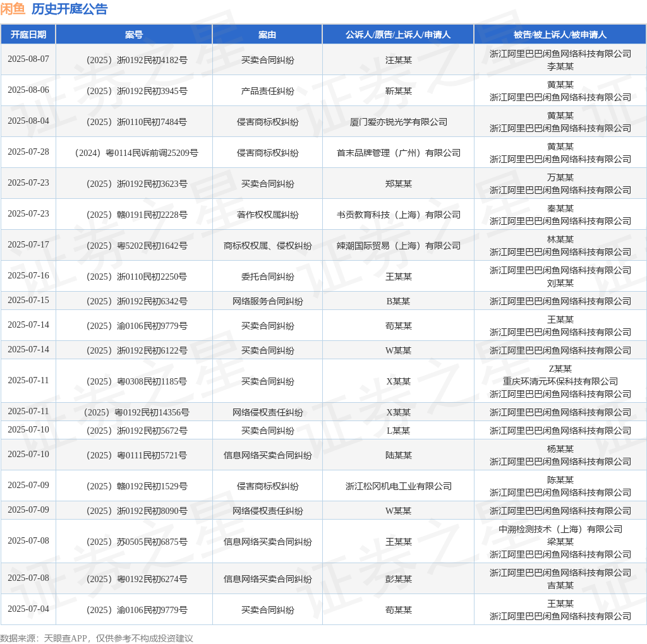Click plaintiff name B某某
The height and width of the screenshot is (644, 647).
tap(398, 301)
